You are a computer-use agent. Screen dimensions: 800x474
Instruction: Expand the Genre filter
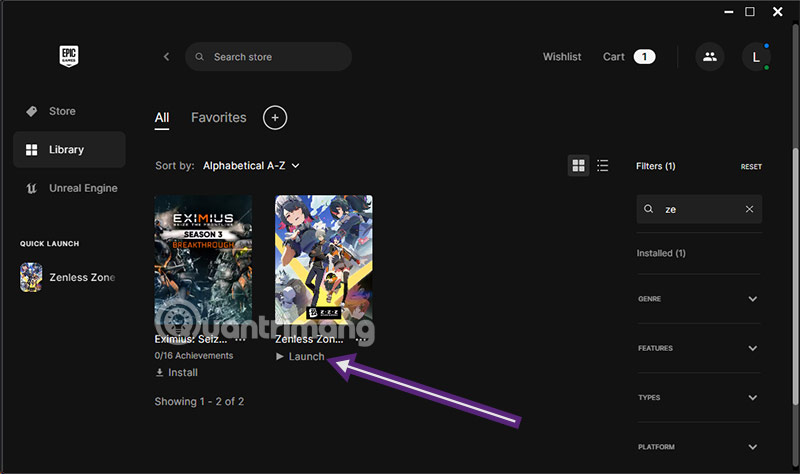click(x=698, y=299)
